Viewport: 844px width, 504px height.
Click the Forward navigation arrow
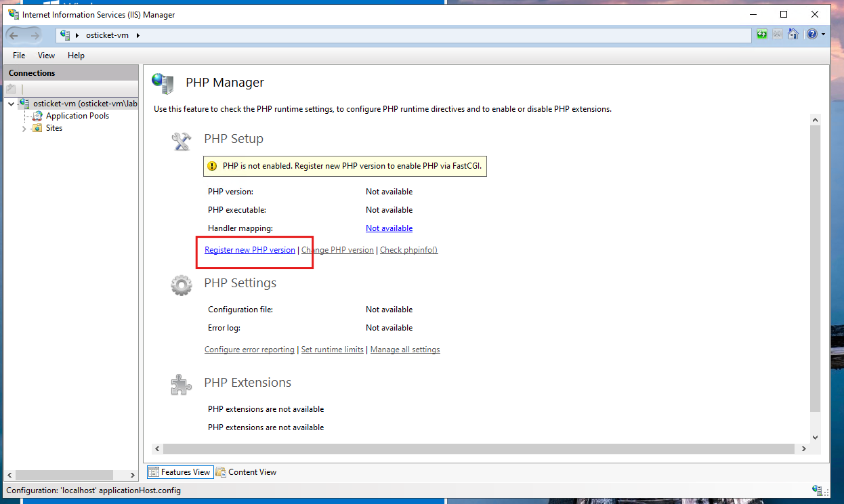34,35
